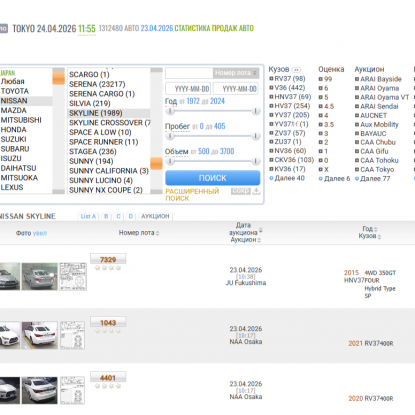This screenshot has height=415, width=415.
Task: Click the Пробег mileage slider left handle
Action: point(170,136)
